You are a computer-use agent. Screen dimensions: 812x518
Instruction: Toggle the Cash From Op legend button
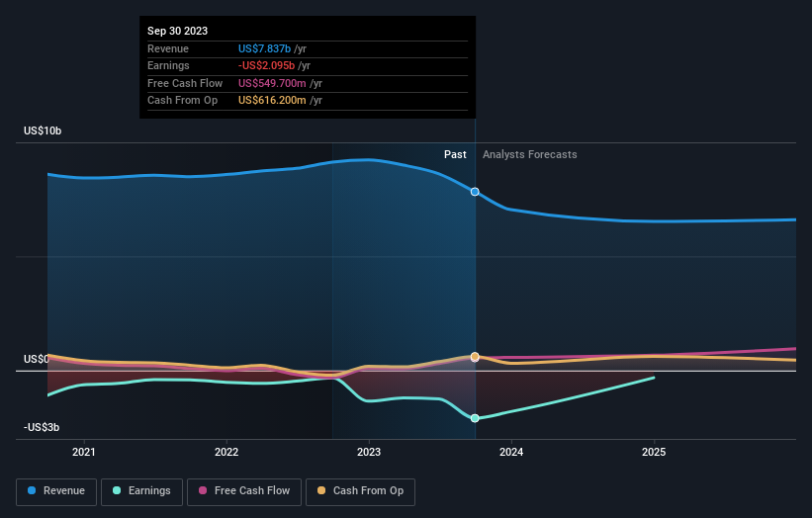click(360, 491)
